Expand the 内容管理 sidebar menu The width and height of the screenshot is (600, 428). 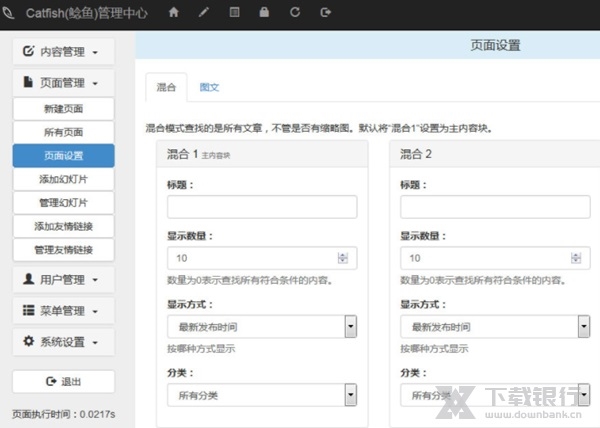click(x=63, y=52)
